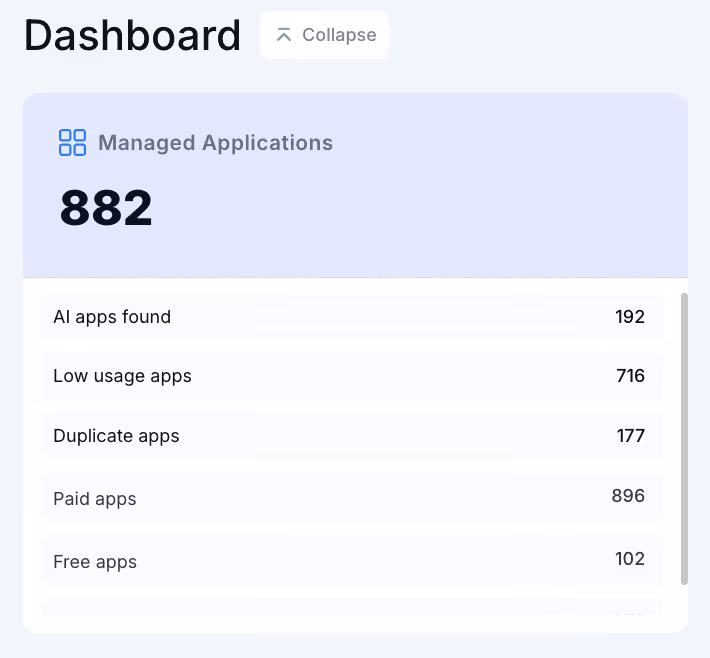
Task: Collapse the Dashboard section
Action: [324, 35]
